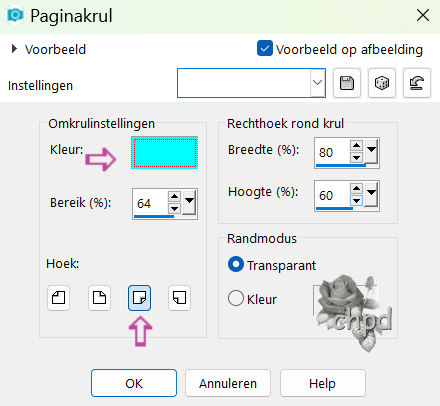The width and height of the screenshot is (440, 406).
Task: Select the bottom-left corner curl icon
Action: point(179,298)
